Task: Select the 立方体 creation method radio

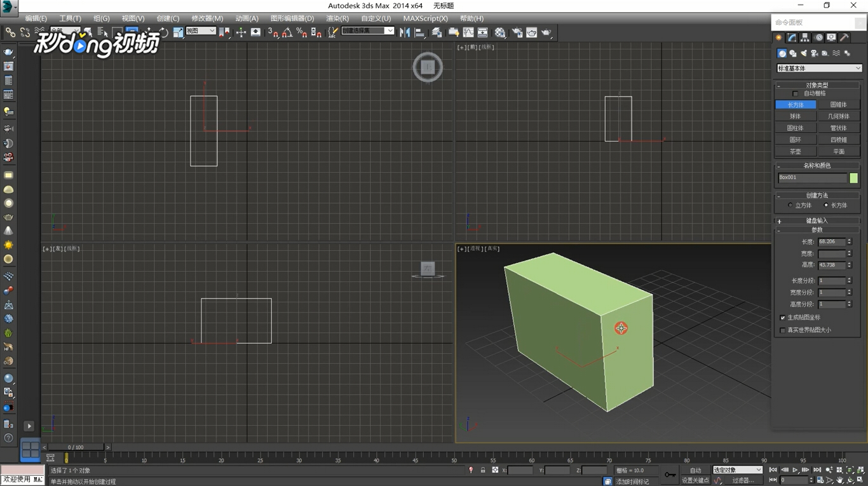Action: click(x=790, y=205)
